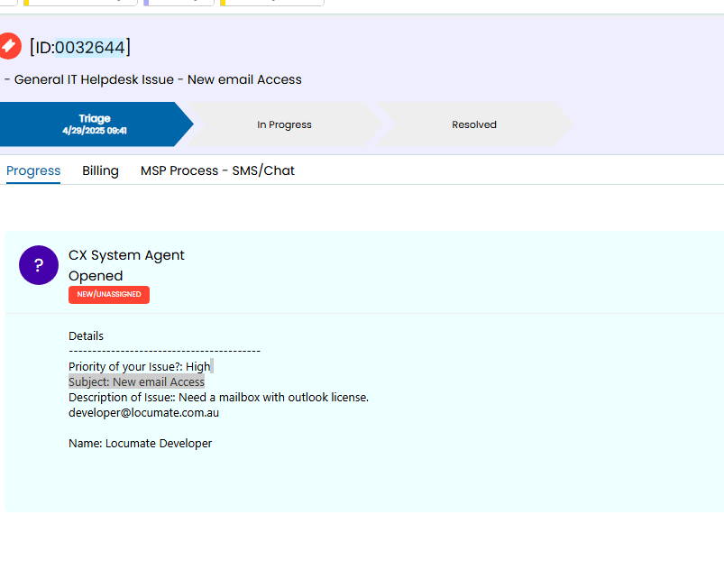724x588 pixels.
Task: Open MSP Process - SMS/Chat tab
Action: point(217,171)
